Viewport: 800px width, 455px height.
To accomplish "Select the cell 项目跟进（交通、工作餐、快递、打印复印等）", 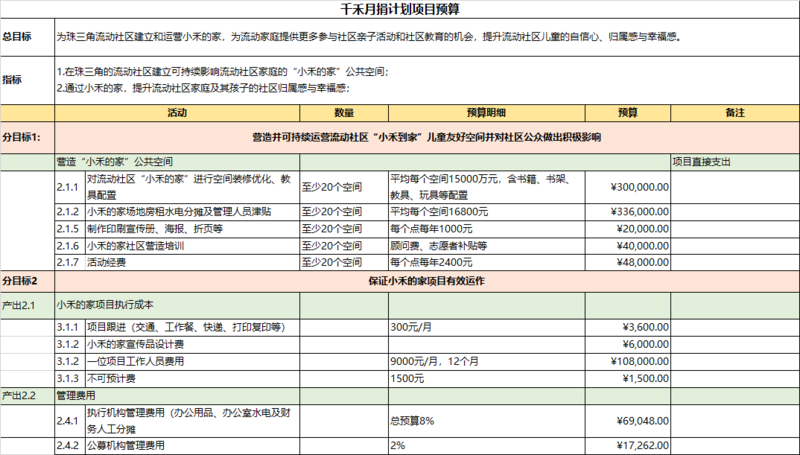I will click(192, 327).
